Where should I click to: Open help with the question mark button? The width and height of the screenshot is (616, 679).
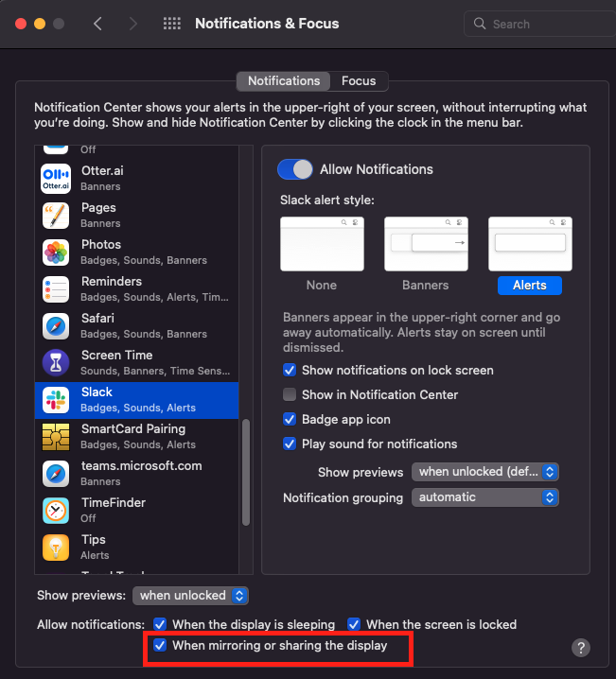[580, 648]
